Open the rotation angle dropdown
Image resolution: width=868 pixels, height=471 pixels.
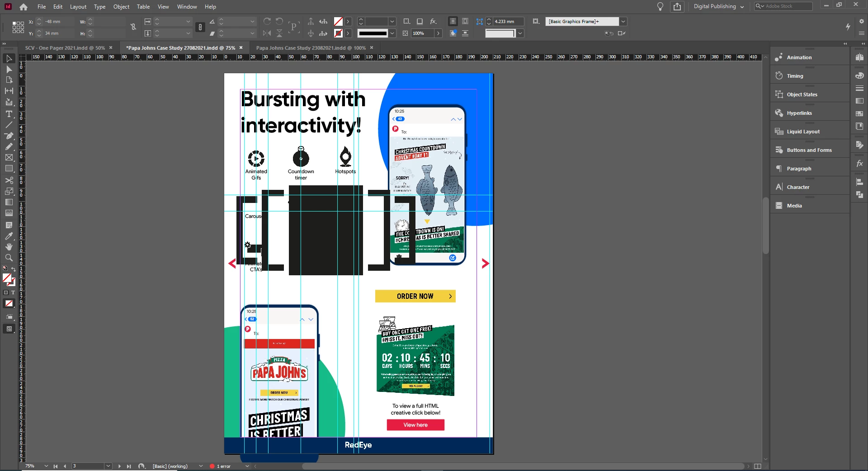252,21
